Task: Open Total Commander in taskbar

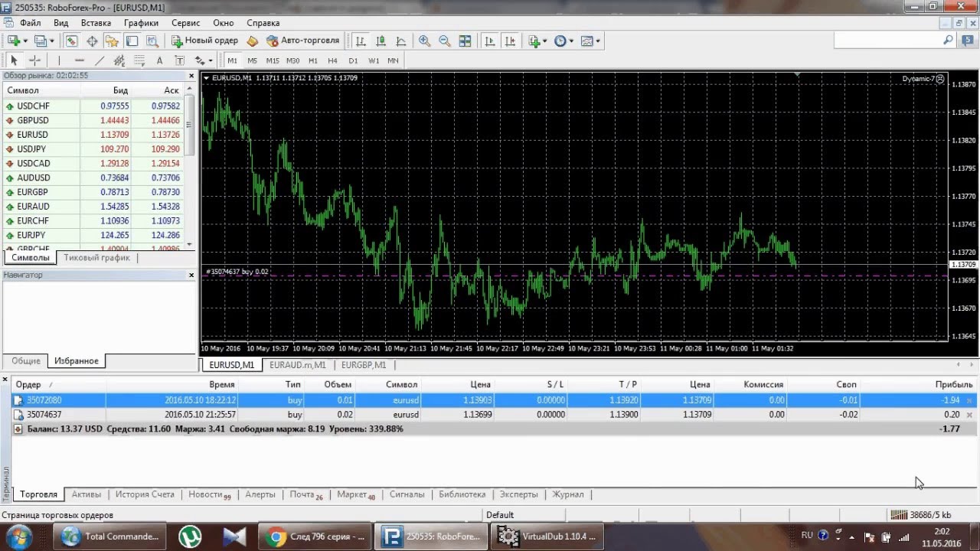Action: pos(112,536)
